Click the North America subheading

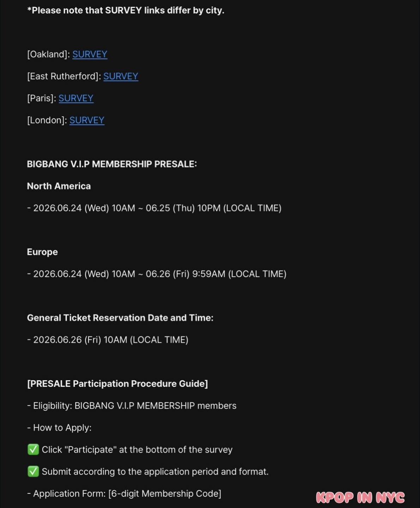click(59, 186)
